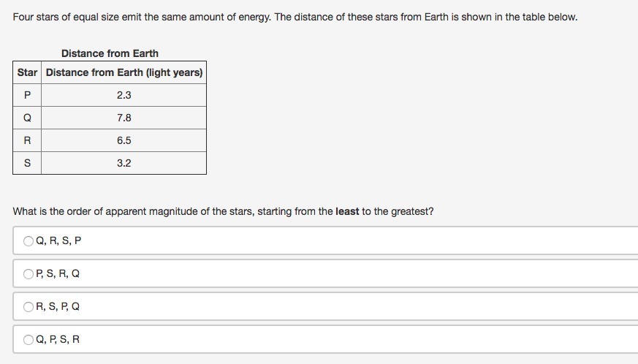The height and width of the screenshot is (364, 638).
Task: Mark the Q, P, S, R radio button
Action: 28,340
